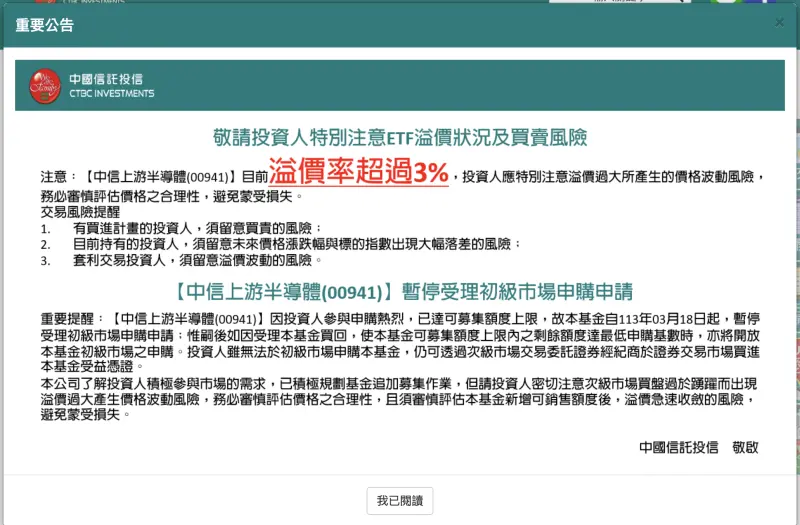Viewport: 800px width, 525px height.
Task: Click the paragraph starting with 重要提醒
Action: pyautogui.click(x=401, y=343)
